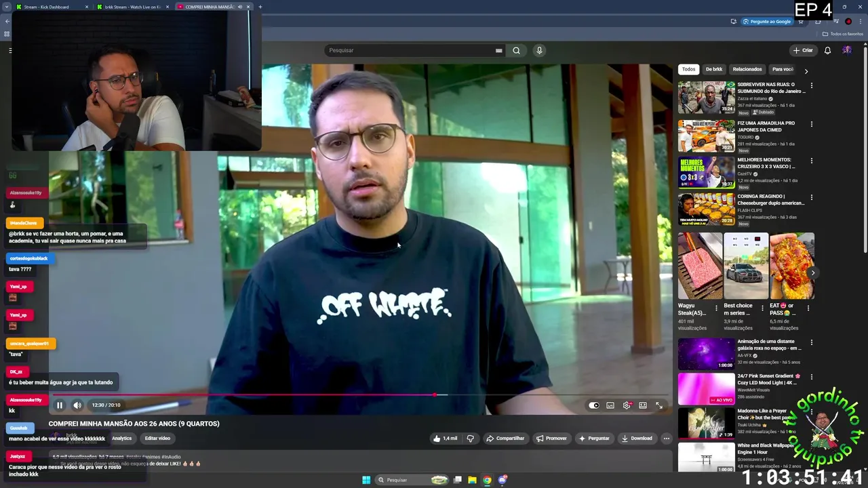Switch to Stream - Kick Dashboard browser tab

pyautogui.click(x=52, y=7)
